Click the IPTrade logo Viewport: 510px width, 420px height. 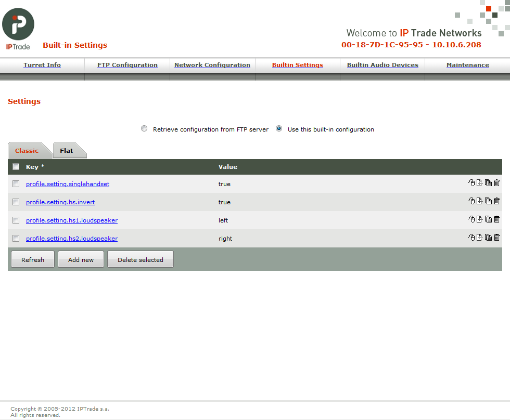tap(18, 29)
